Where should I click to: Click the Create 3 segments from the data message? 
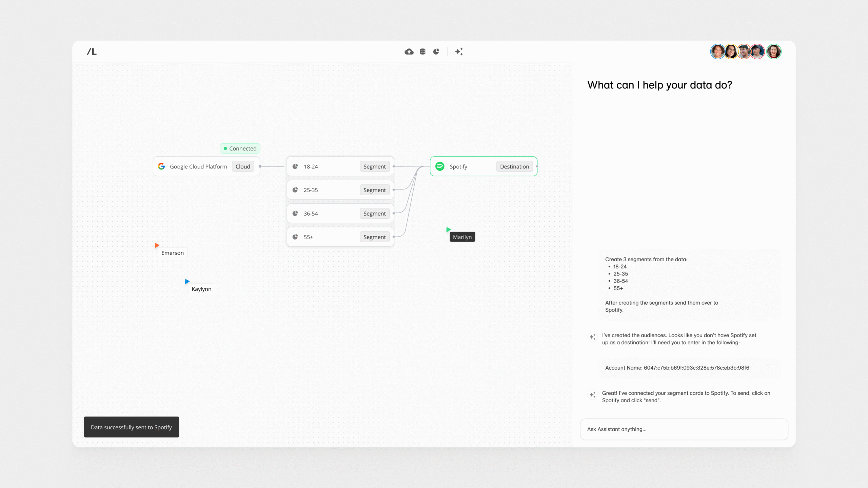(x=689, y=285)
